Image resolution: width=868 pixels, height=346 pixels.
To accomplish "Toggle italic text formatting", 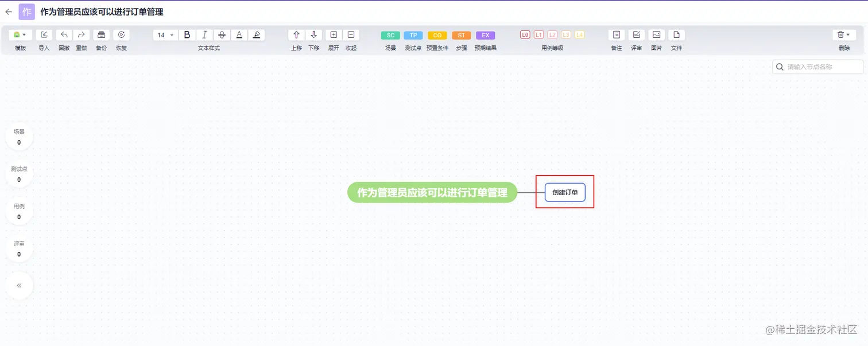I will [204, 35].
